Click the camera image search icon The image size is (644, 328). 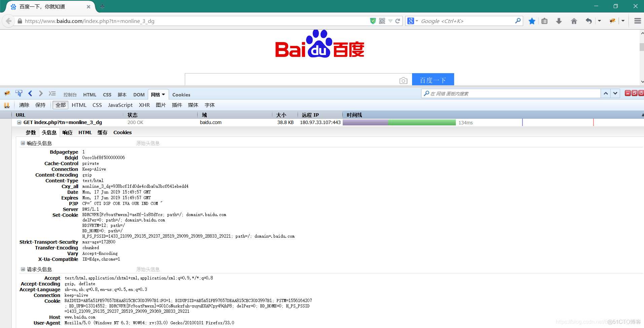point(403,81)
